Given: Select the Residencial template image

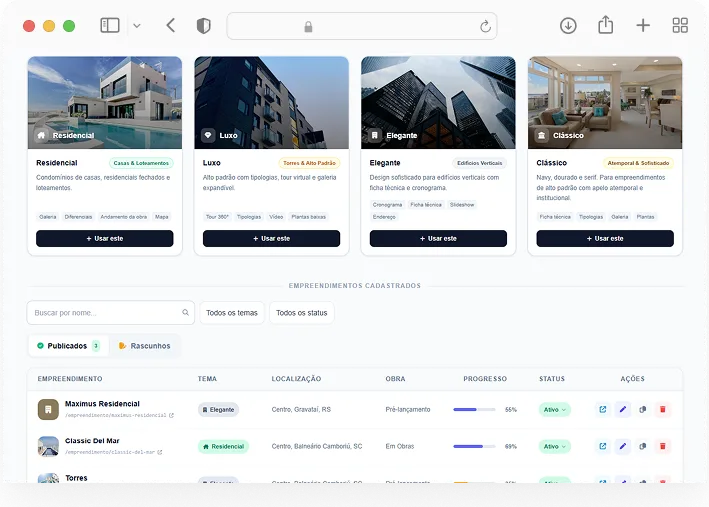Looking at the screenshot, I should click(105, 103).
